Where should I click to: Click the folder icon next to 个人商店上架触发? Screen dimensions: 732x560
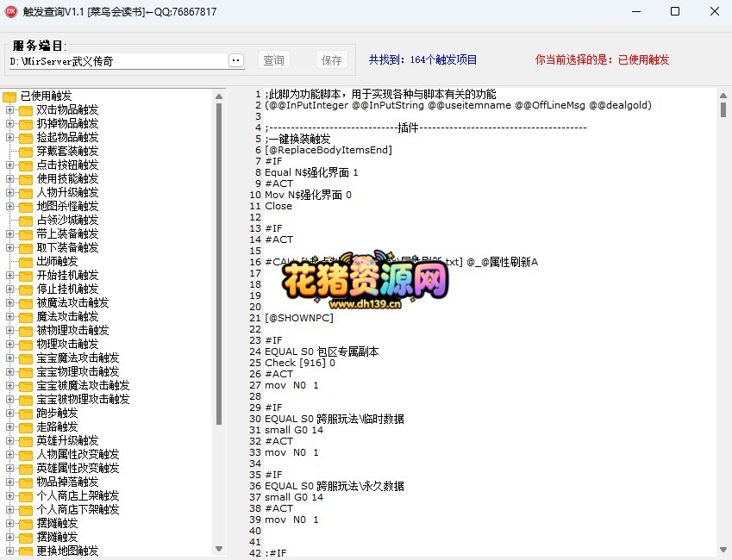click(26, 496)
